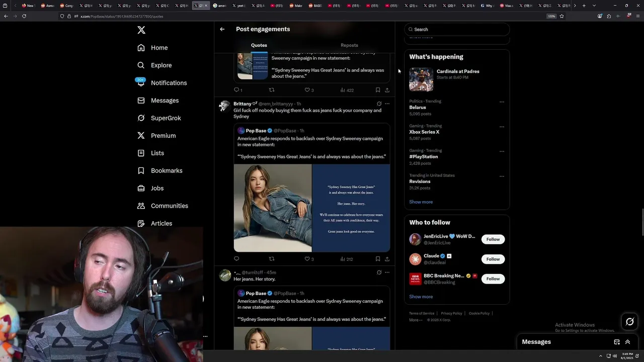The height and width of the screenshot is (362, 644).
Task: Bookmark Brittany's quote post
Action: pyautogui.click(x=378, y=259)
